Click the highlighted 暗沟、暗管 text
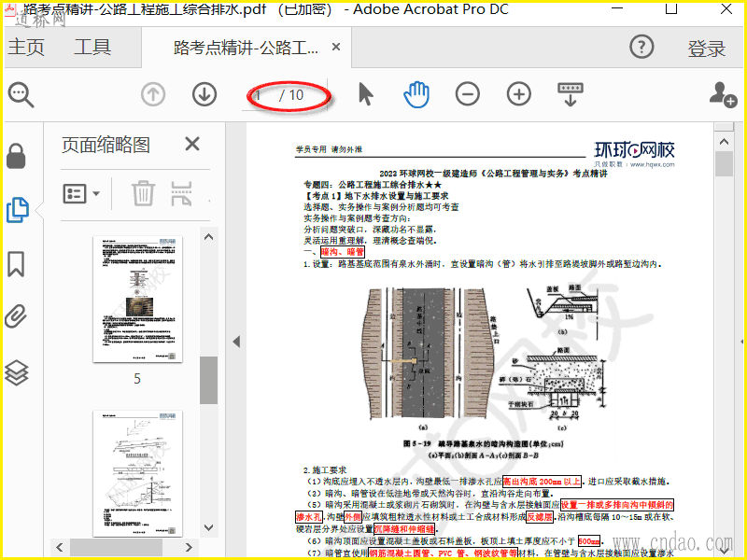This screenshot has height=560, width=747. 343,252
